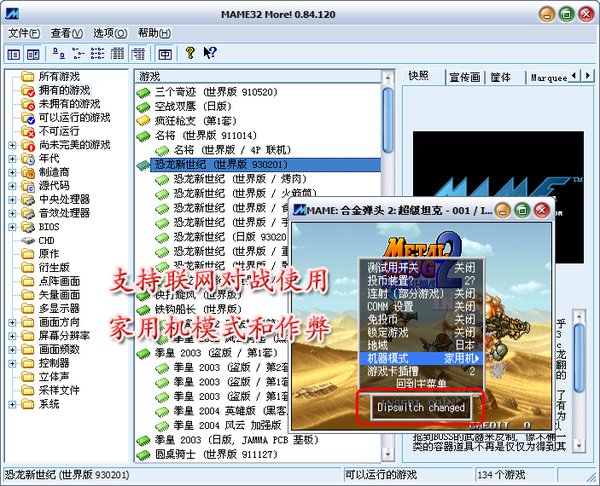
Task: Toggle the folder list toolbar button
Action: [13, 55]
